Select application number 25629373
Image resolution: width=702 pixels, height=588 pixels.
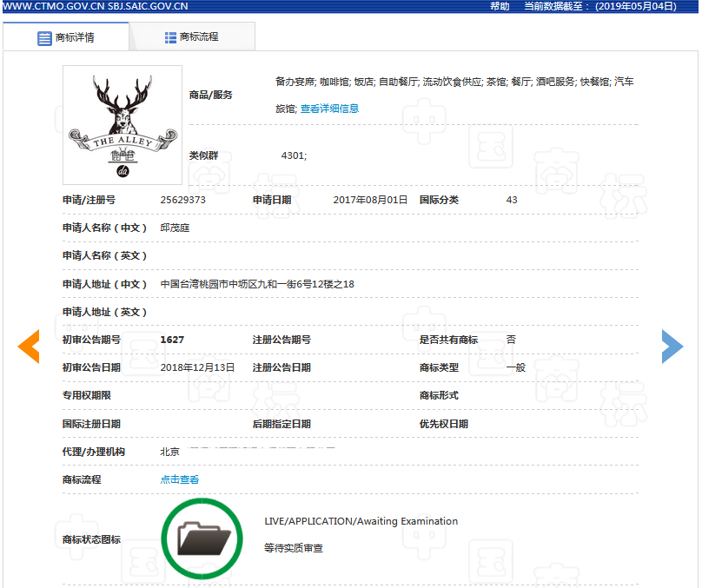click(182, 200)
